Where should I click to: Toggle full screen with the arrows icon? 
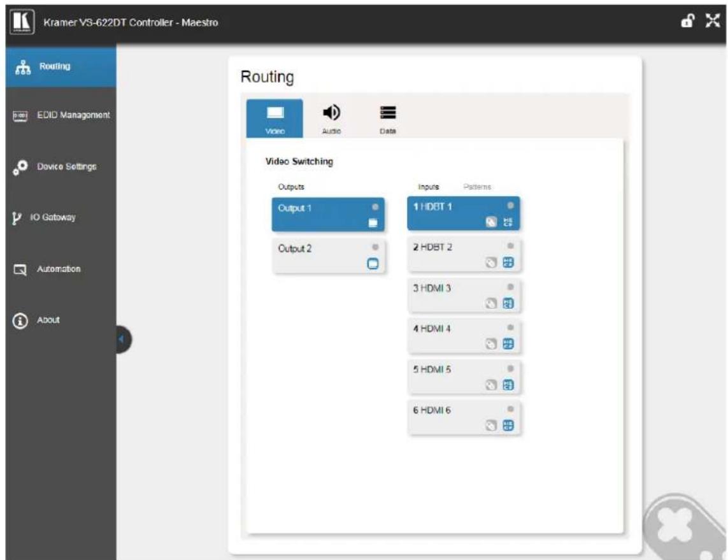point(713,20)
